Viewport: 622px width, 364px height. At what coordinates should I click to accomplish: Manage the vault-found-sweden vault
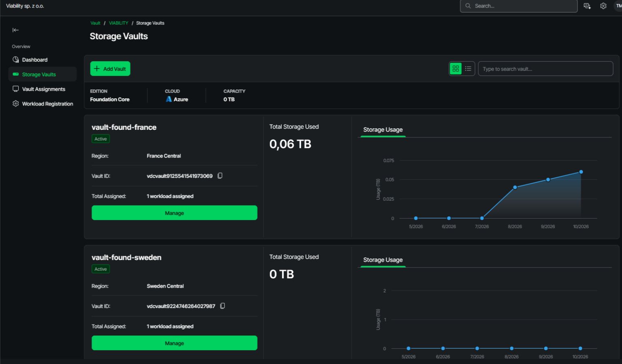point(175,343)
